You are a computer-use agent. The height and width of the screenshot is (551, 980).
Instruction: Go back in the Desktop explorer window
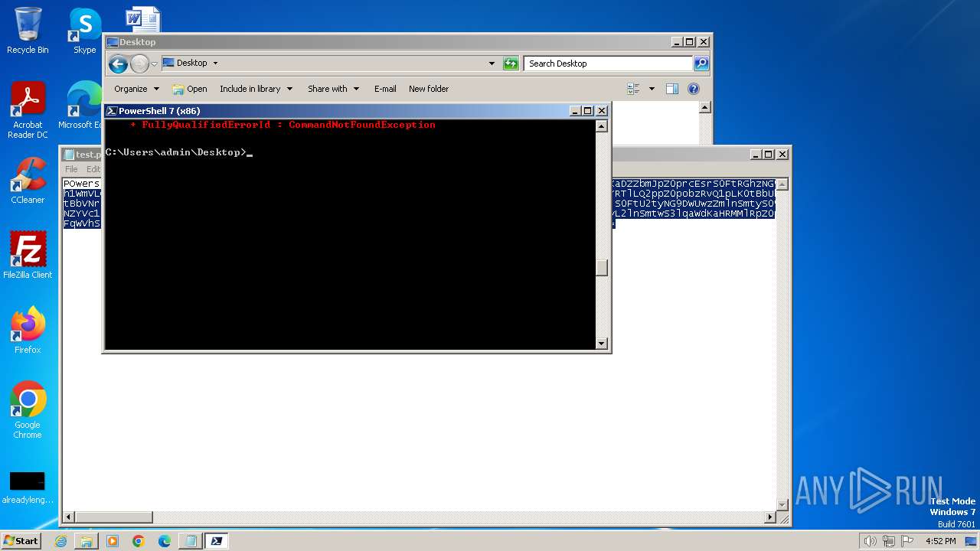118,64
